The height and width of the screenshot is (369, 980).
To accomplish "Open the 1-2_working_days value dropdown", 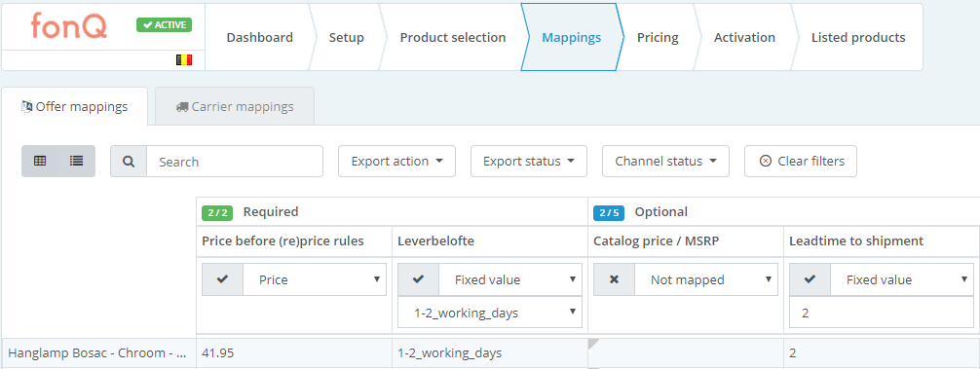I will click(490, 313).
